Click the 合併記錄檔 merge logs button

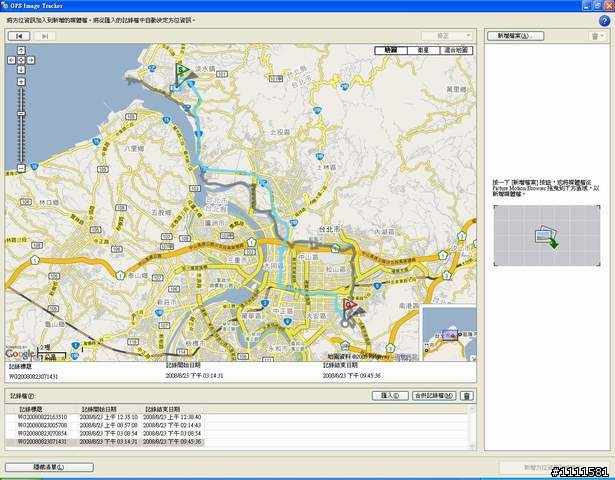tap(434, 396)
